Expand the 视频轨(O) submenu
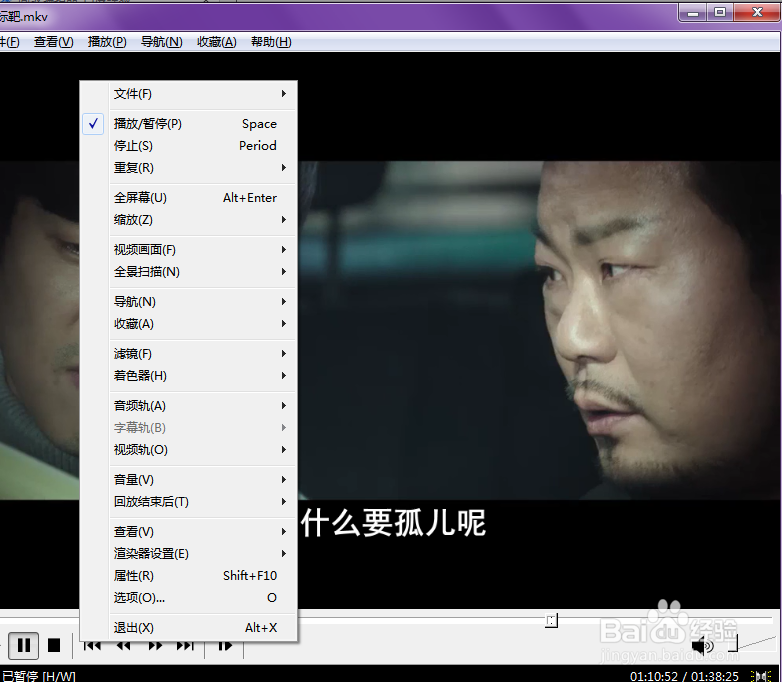 (189, 450)
